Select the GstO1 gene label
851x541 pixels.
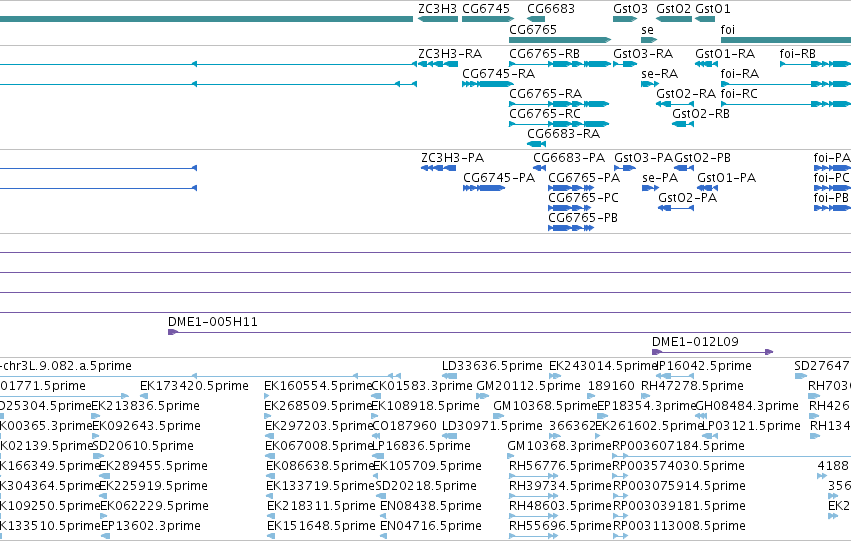tap(713, 9)
